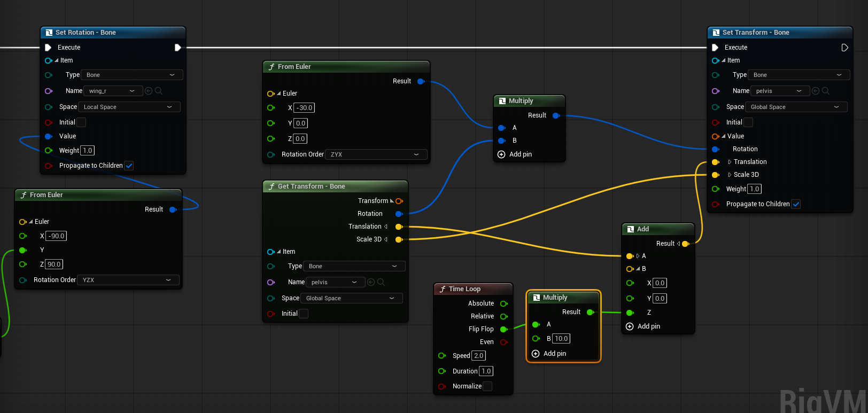Open pelvis Name dropdown on Get Transform - Bone
868x413 pixels.
336,282
